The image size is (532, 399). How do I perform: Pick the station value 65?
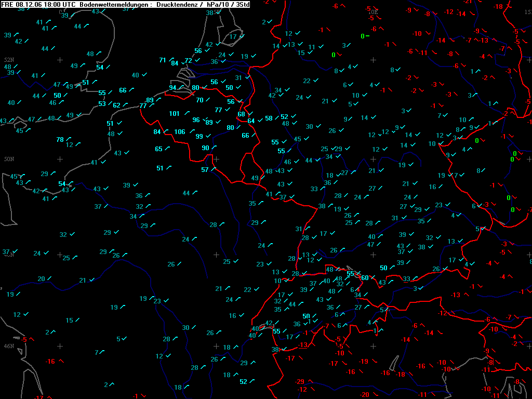pyautogui.click(x=158, y=149)
